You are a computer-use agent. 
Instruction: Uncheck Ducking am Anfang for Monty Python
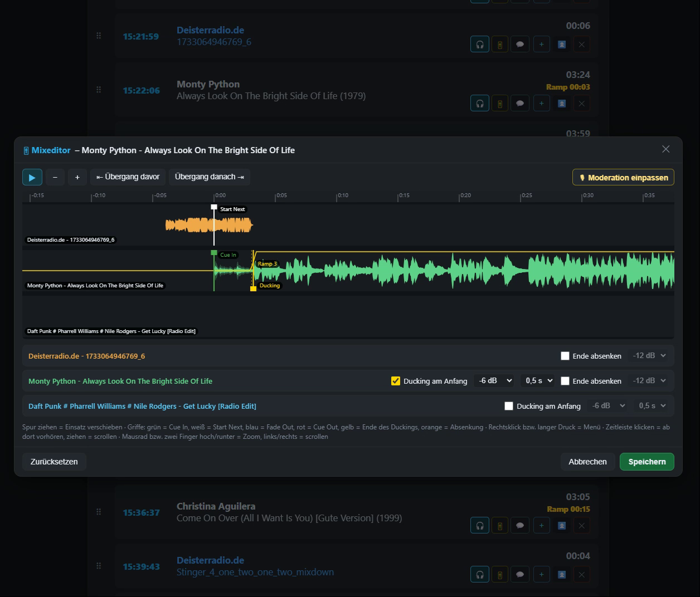coord(396,381)
